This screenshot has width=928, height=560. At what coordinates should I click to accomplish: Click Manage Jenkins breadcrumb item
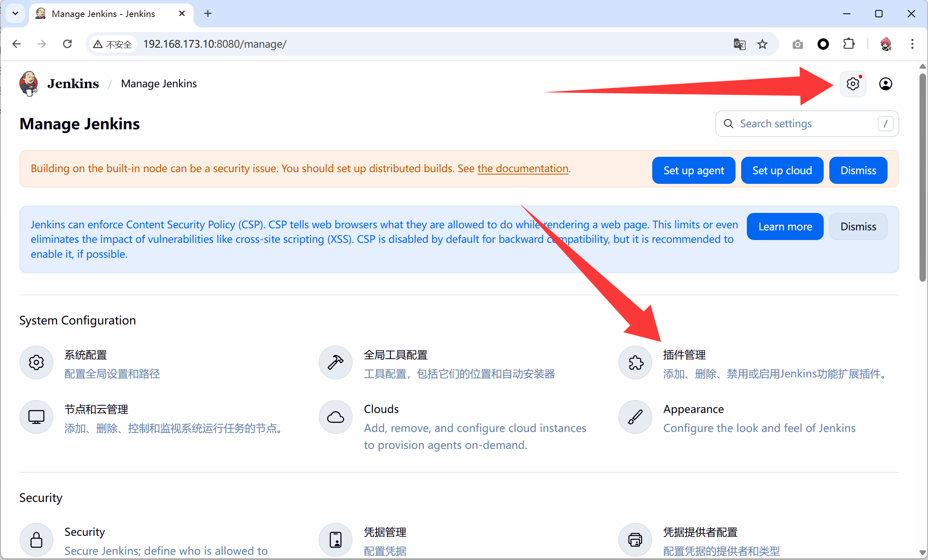click(x=159, y=84)
